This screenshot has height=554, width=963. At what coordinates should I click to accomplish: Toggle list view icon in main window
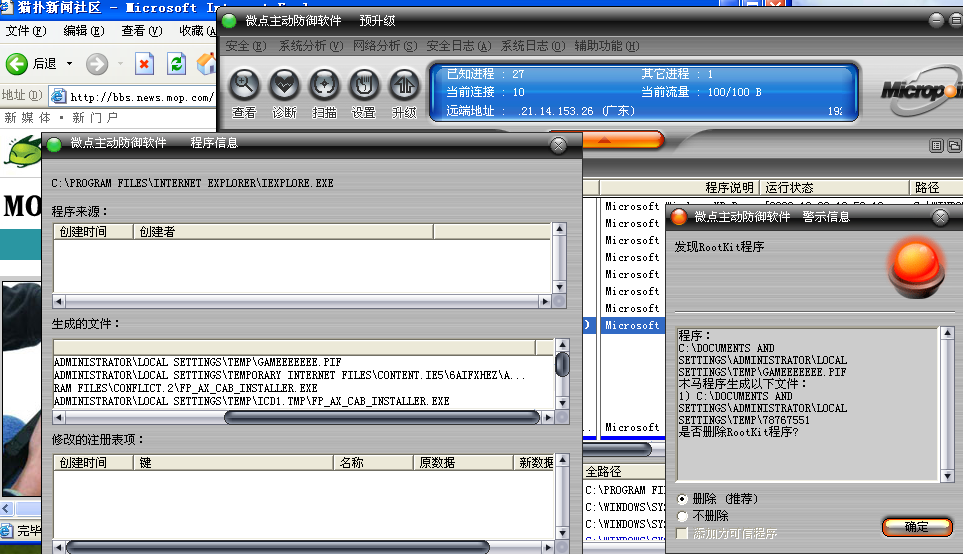[937, 146]
